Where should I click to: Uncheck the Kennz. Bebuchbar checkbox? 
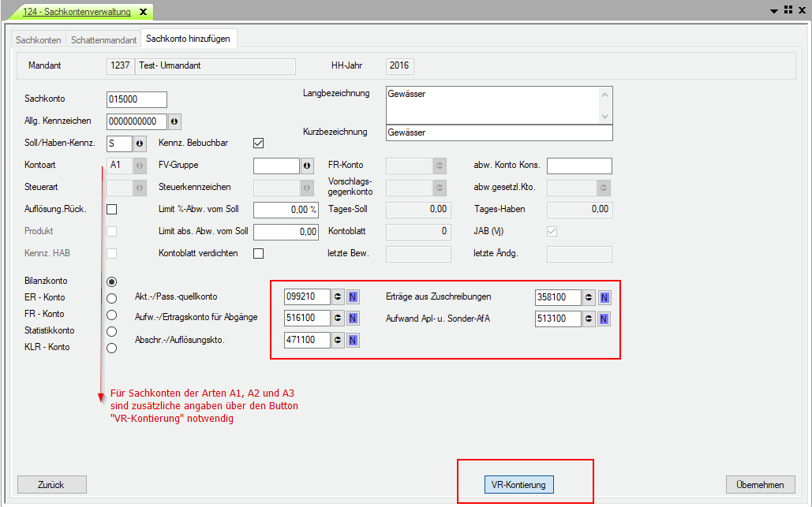pyautogui.click(x=258, y=144)
